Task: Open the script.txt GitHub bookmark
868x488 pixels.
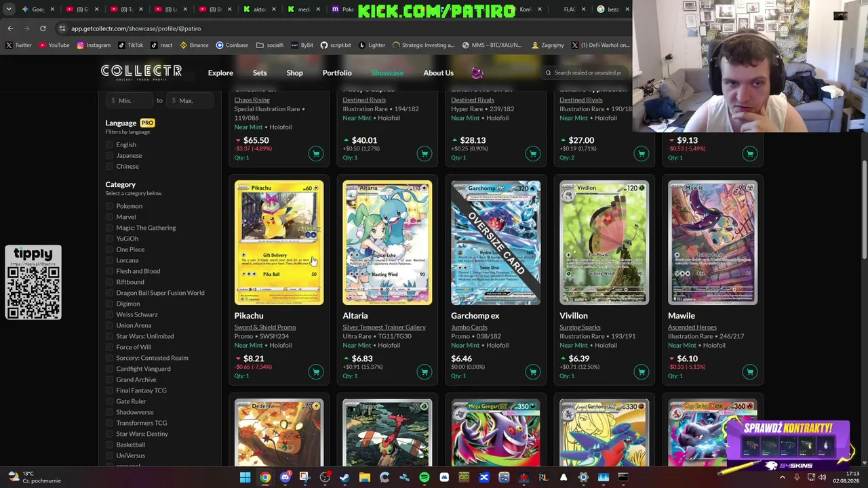Action: click(x=336, y=45)
